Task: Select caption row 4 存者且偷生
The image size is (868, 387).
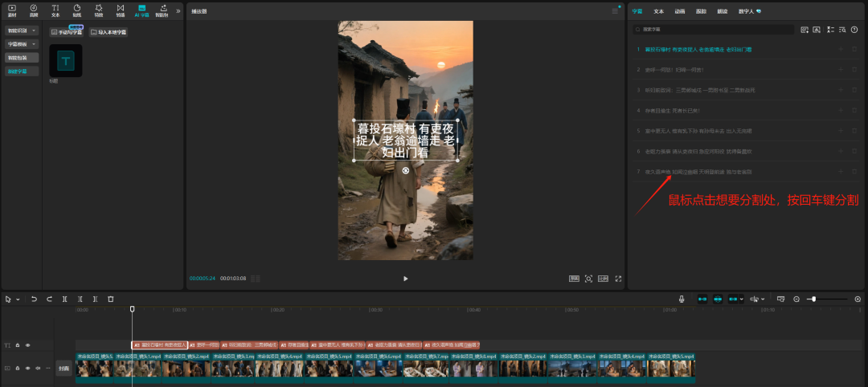Action: coord(747,111)
